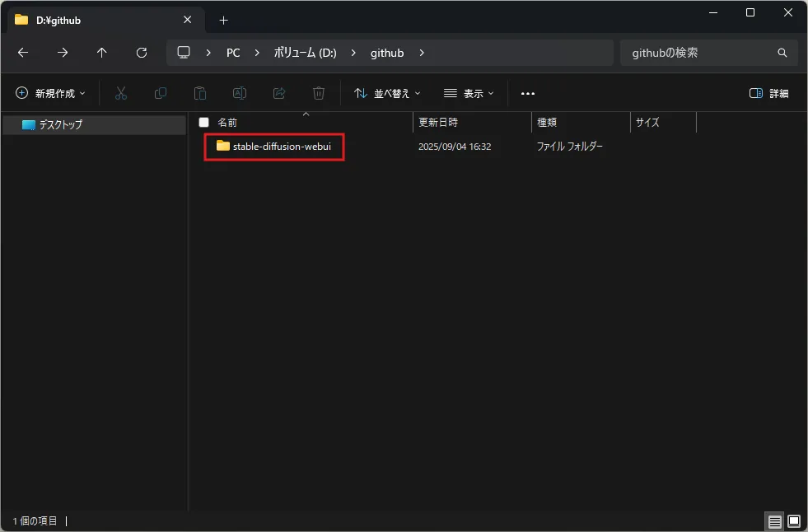
Task: Maximize the File Explorer window
Action: point(750,12)
